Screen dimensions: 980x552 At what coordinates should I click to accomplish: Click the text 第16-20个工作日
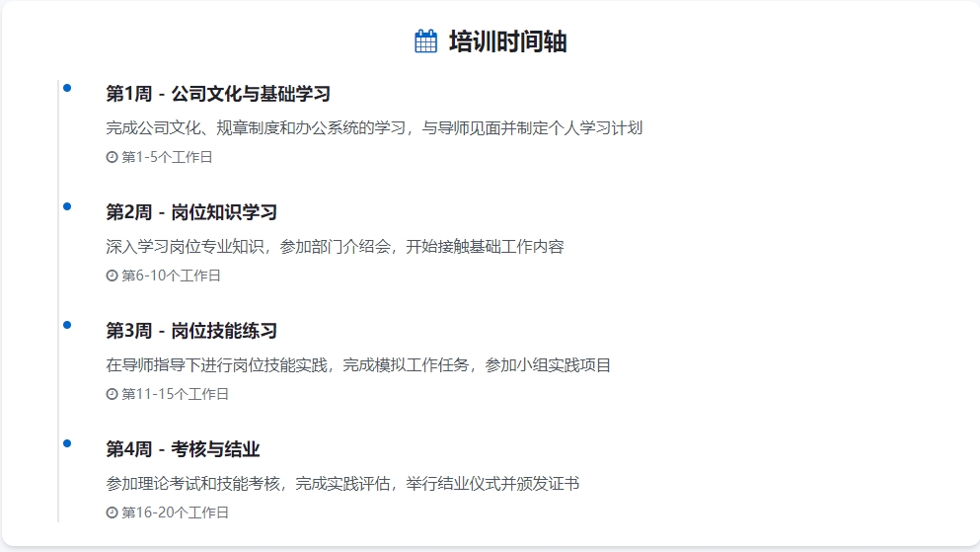pos(175,513)
